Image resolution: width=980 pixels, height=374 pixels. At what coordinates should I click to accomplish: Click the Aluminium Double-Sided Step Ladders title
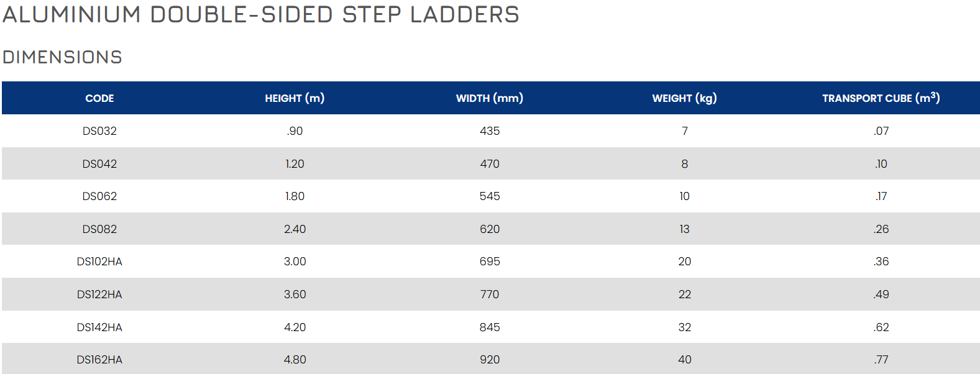pyautogui.click(x=261, y=15)
